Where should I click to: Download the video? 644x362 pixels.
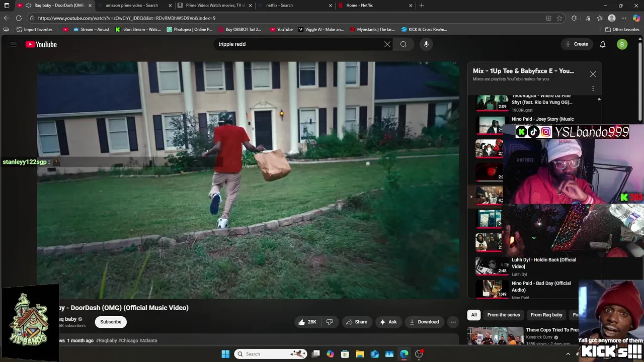pos(424,322)
